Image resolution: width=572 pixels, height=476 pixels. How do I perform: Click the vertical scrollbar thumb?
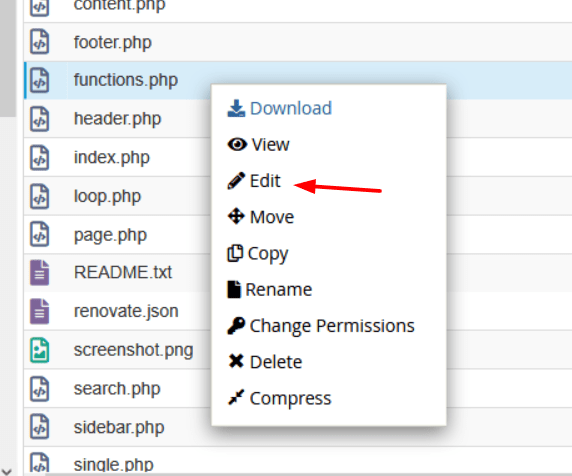8,58
